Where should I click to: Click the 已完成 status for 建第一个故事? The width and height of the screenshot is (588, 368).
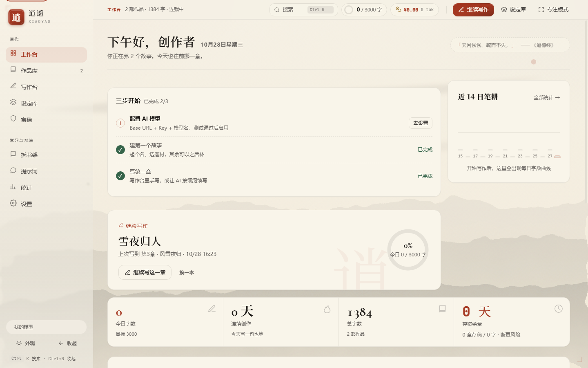(425, 150)
